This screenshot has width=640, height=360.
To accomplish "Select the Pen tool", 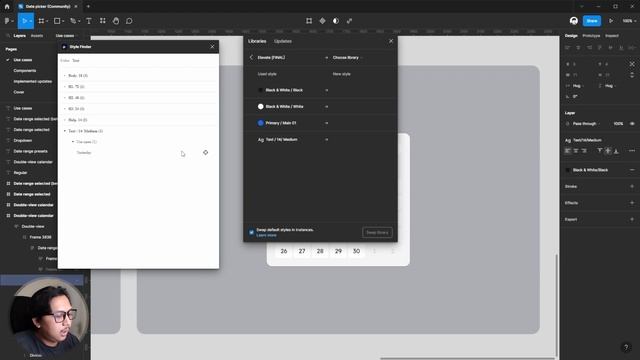I will [x=73, y=21].
